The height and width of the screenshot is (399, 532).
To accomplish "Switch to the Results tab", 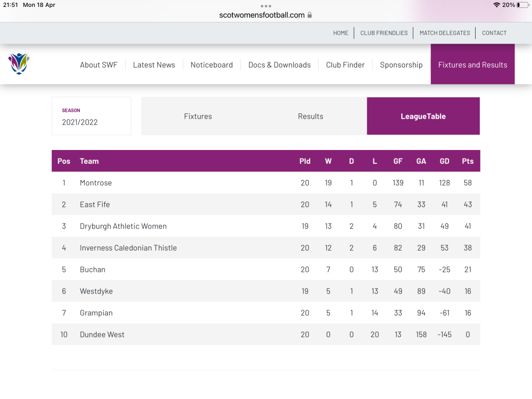I will click(311, 116).
